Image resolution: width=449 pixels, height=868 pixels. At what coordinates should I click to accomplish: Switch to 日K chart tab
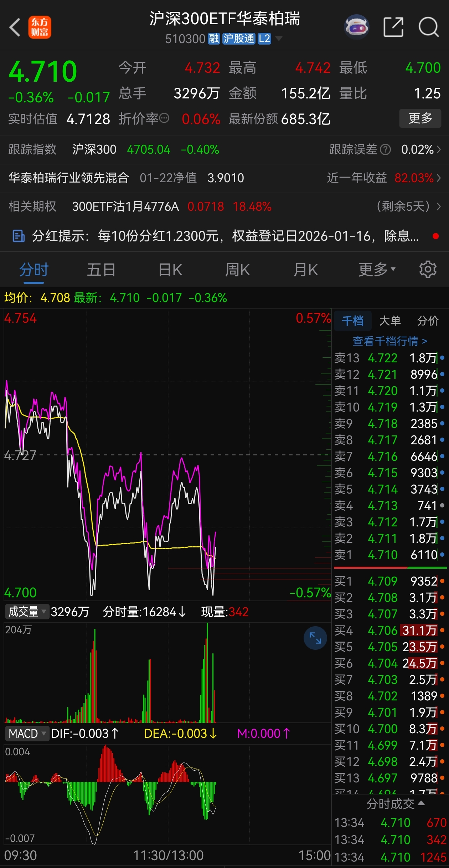click(170, 270)
